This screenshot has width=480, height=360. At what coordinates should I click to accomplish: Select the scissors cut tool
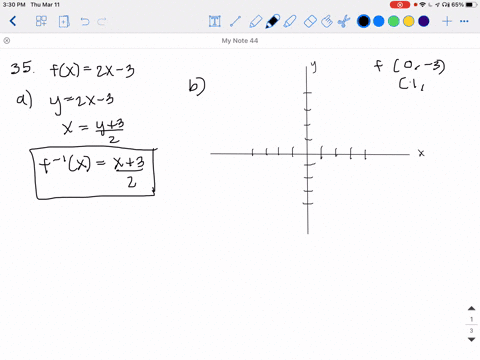point(343,21)
